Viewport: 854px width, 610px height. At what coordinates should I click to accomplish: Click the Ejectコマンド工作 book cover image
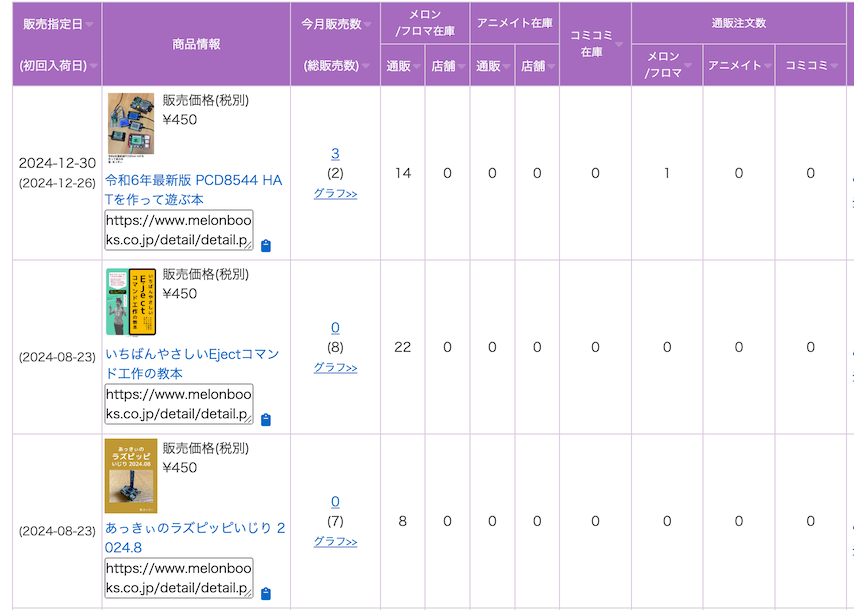point(130,301)
